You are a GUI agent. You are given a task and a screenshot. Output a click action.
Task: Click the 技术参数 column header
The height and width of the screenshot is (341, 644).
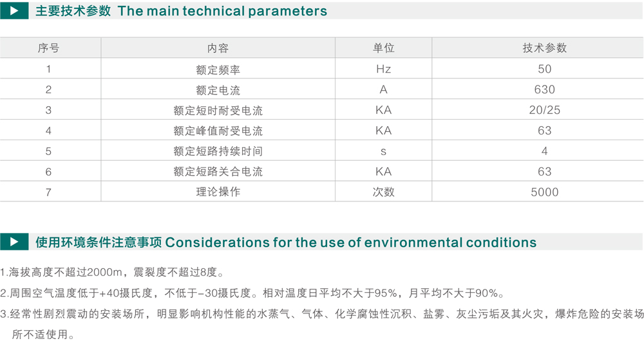(545, 48)
